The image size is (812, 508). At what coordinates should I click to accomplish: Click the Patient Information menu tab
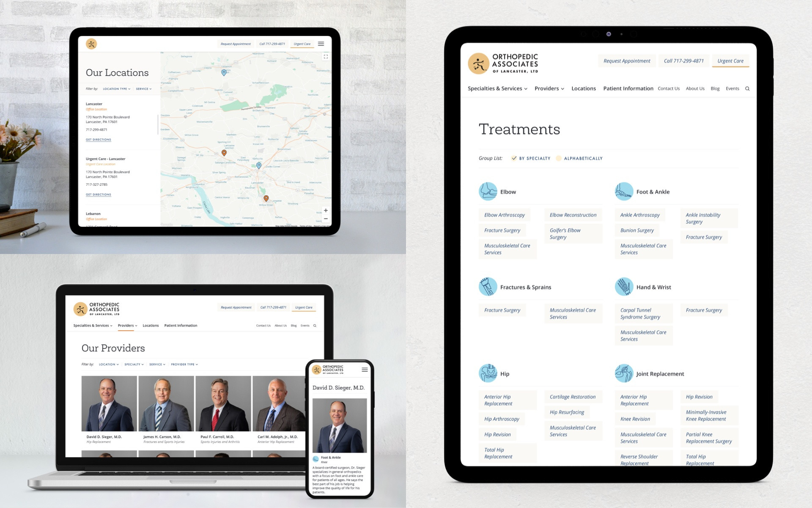click(628, 89)
